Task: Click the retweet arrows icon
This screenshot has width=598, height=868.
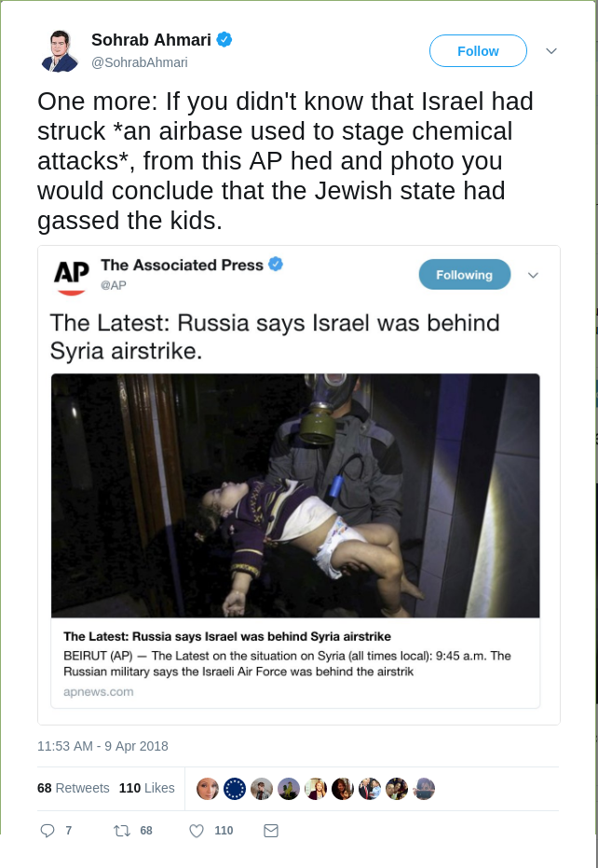Action: [122, 831]
